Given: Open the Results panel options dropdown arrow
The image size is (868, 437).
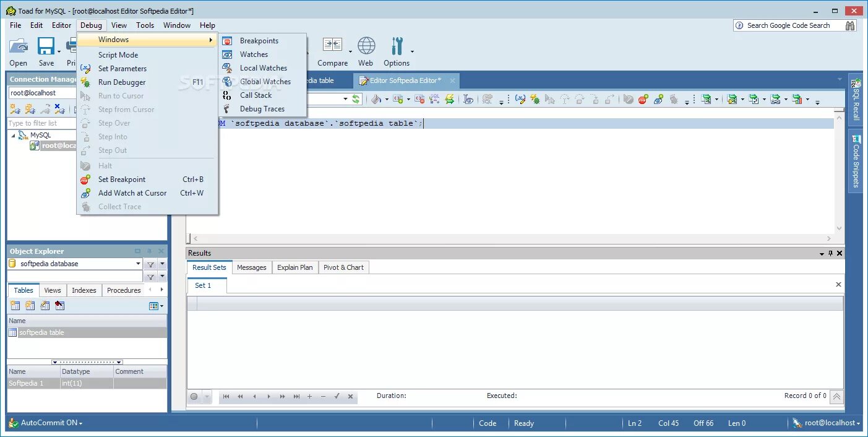Looking at the screenshot, I should click(x=822, y=254).
